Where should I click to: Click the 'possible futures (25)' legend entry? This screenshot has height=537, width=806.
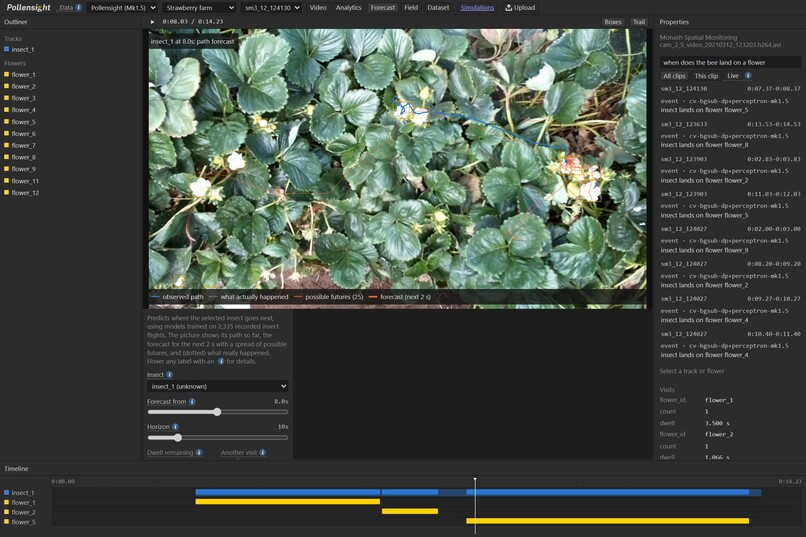tap(328, 297)
